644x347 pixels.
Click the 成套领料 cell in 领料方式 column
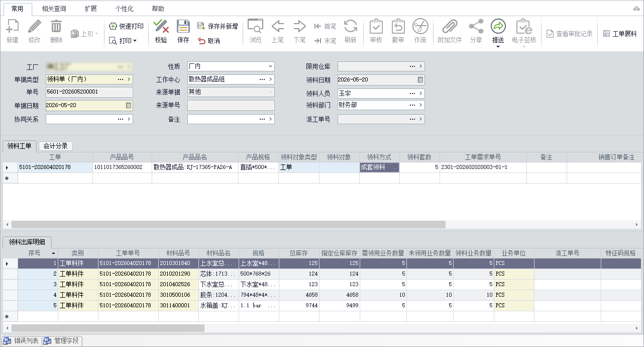(379, 167)
